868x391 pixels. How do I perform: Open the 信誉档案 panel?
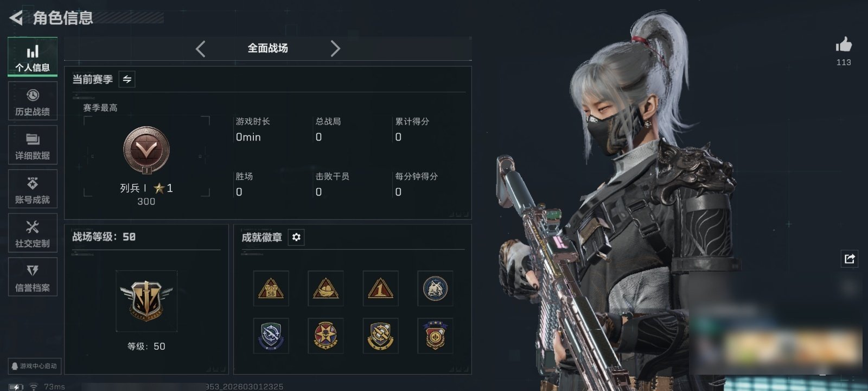click(33, 277)
